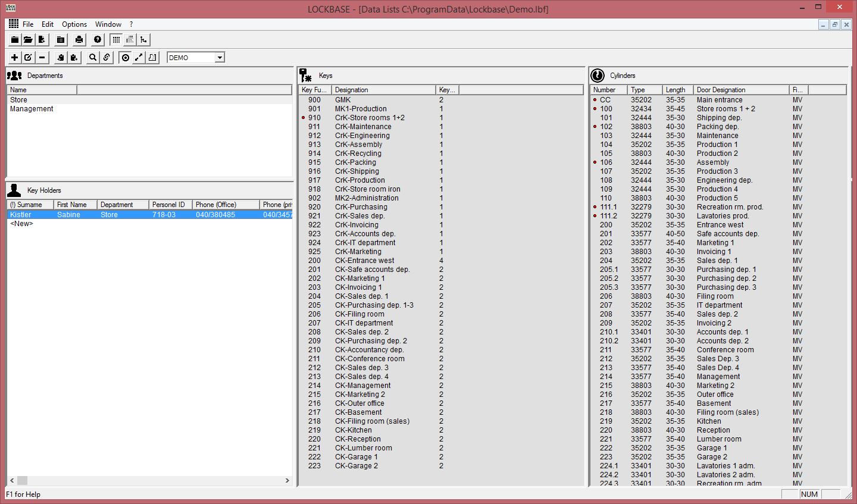Open the Options menu
857x504 pixels.
click(x=74, y=24)
